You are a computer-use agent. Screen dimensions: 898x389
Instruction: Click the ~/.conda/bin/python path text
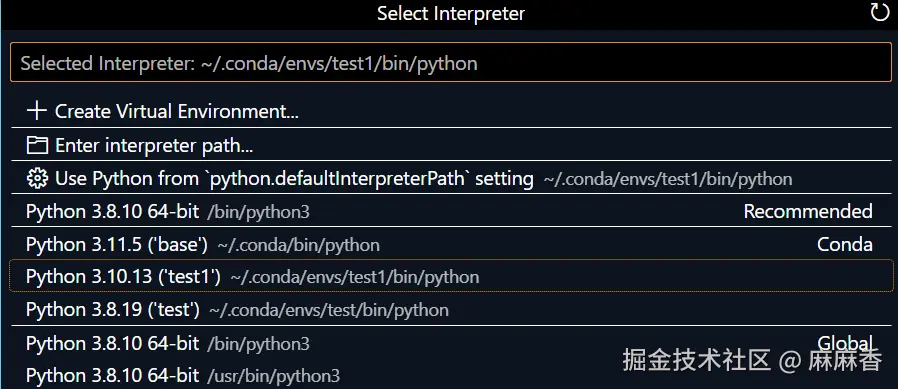coord(298,245)
